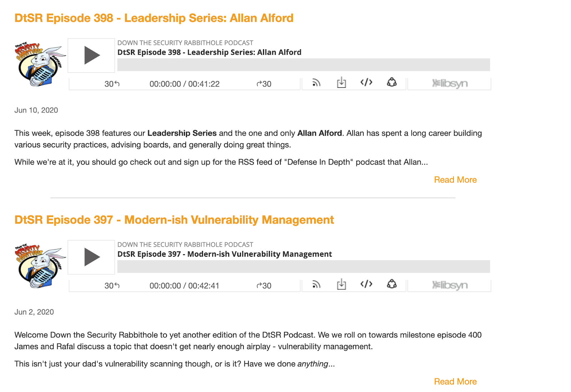Click share icon in Episode 397 player
The width and height of the screenshot is (571, 392).
tap(392, 284)
